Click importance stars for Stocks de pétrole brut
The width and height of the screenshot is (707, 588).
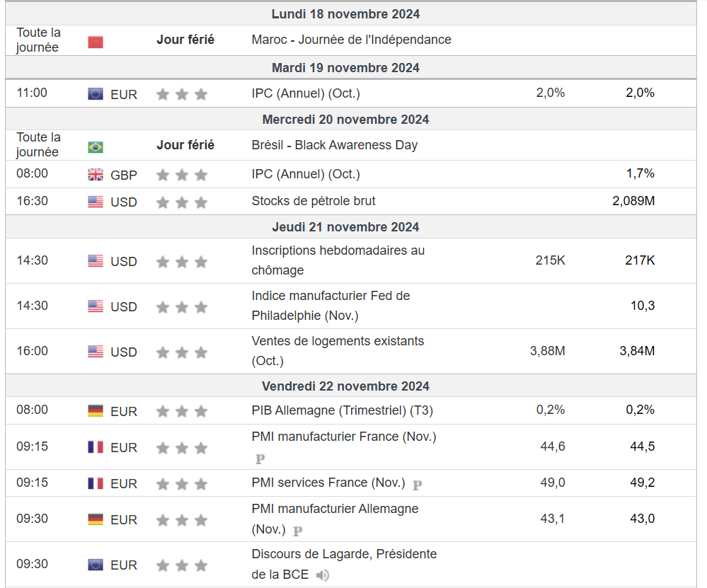coord(182,202)
